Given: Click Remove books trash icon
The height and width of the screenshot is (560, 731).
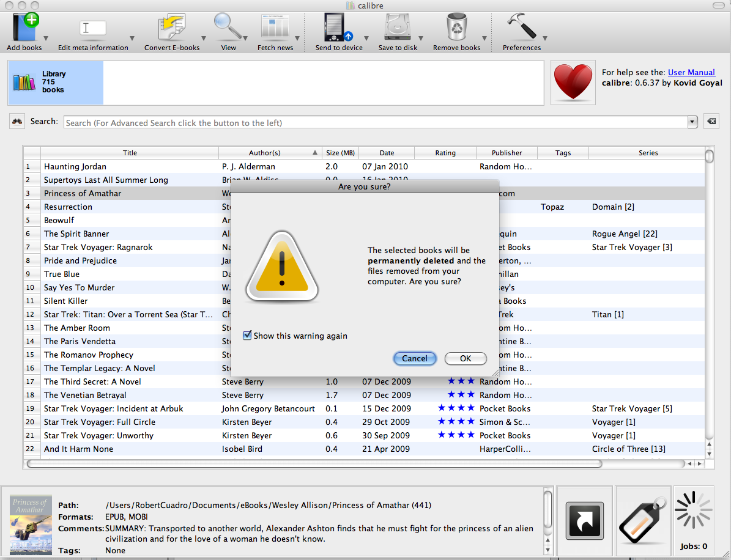Looking at the screenshot, I should pyautogui.click(x=457, y=27).
